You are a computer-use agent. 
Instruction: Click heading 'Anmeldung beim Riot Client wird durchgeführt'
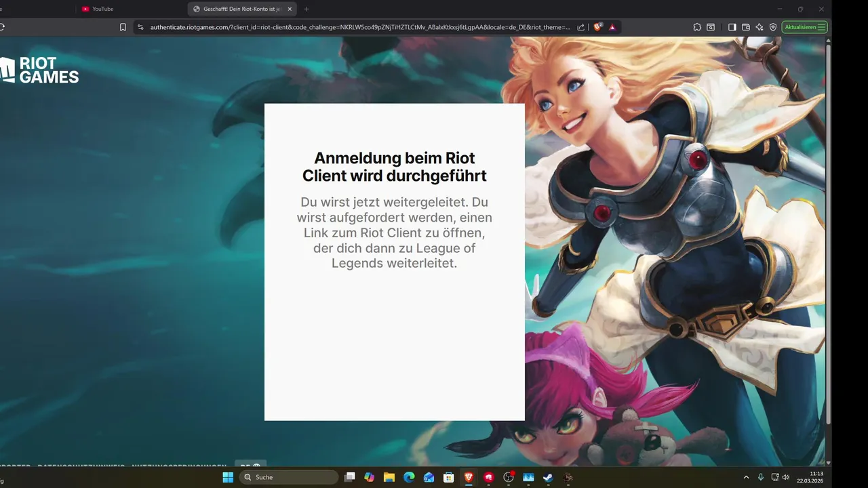[x=395, y=167]
